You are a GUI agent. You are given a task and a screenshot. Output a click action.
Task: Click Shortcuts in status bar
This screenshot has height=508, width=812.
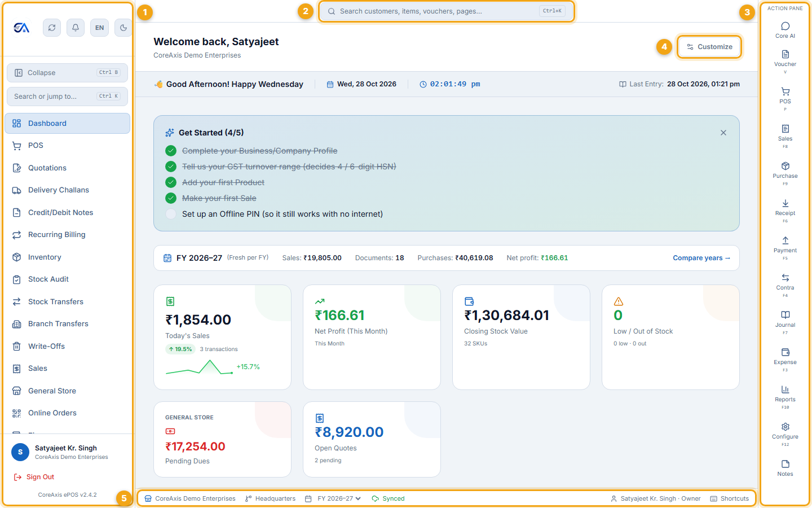730,499
